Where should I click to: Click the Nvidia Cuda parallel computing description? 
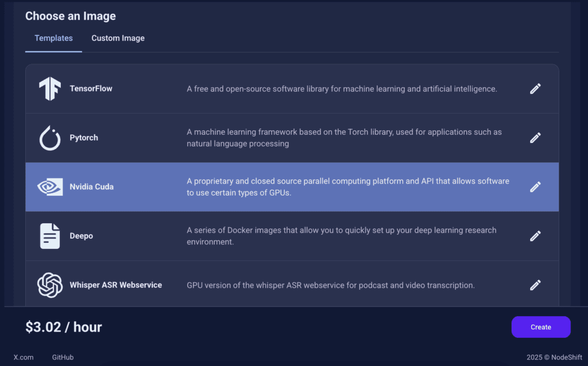point(348,187)
